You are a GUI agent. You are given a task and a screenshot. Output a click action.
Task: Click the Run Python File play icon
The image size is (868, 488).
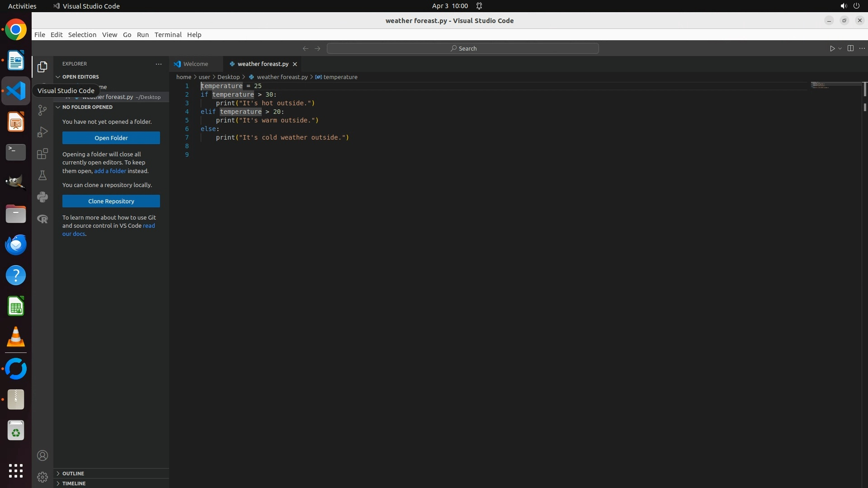coord(832,48)
